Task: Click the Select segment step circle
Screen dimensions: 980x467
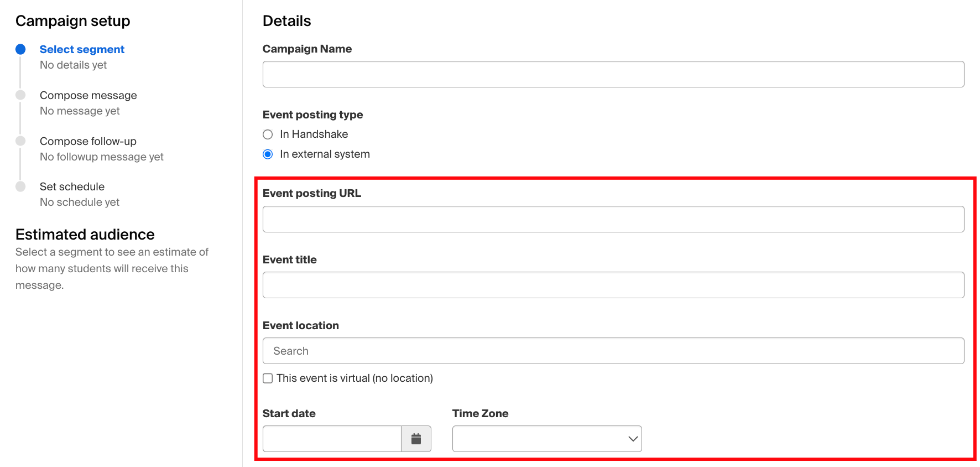Action: [x=20, y=49]
